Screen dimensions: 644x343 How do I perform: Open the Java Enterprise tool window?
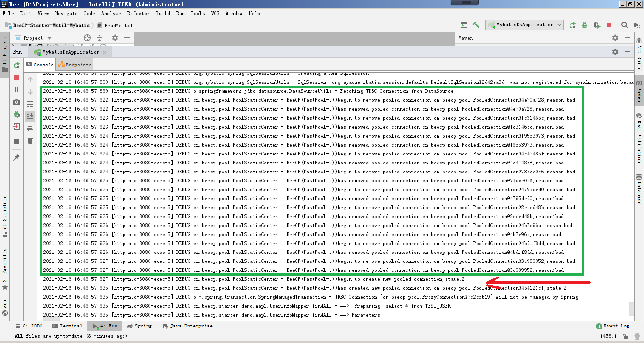coord(188,326)
